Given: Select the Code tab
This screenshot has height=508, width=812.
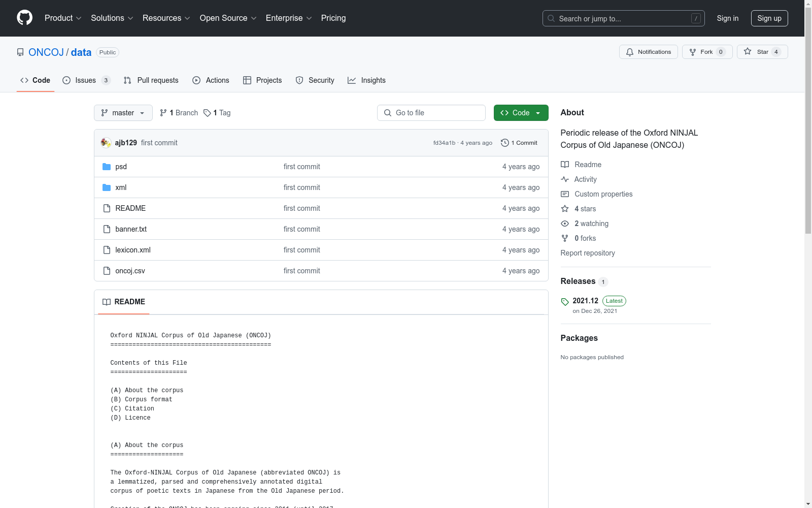Looking at the screenshot, I should tap(36, 80).
